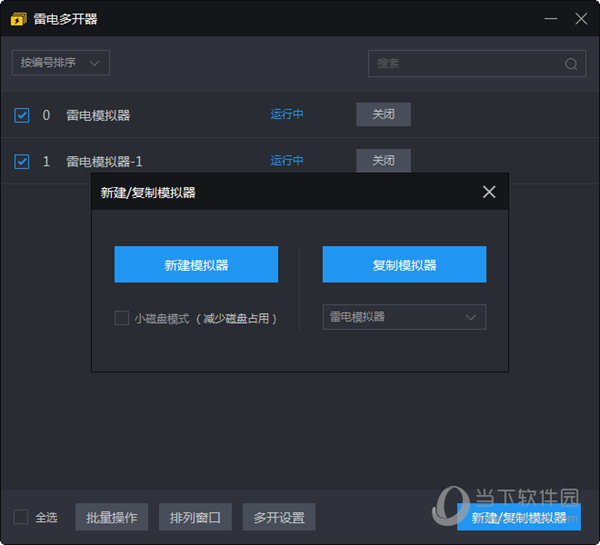This screenshot has height=545, width=600.
Task: Uncheck the 雷电模拟器 row 0 checkbox
Action: (22, 115)
